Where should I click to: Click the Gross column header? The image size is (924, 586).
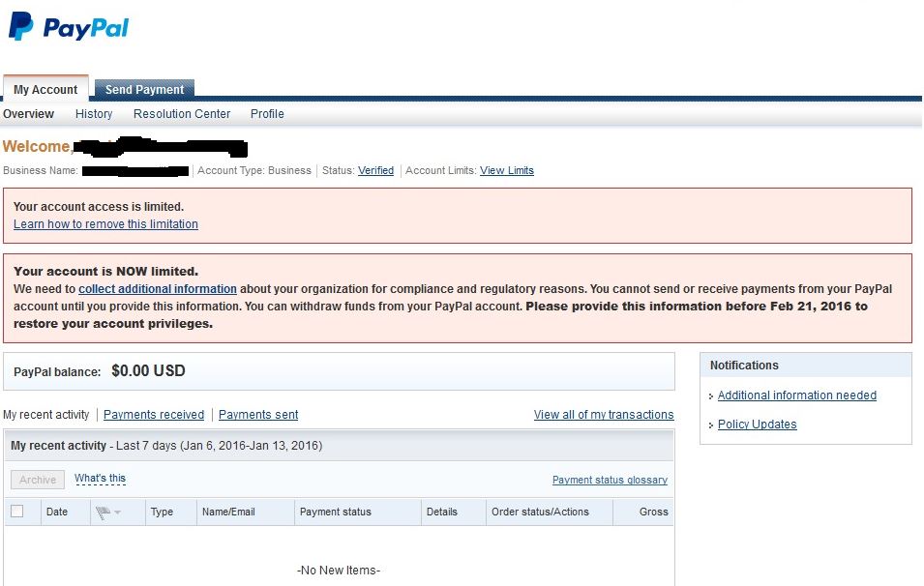coord(653,512)
